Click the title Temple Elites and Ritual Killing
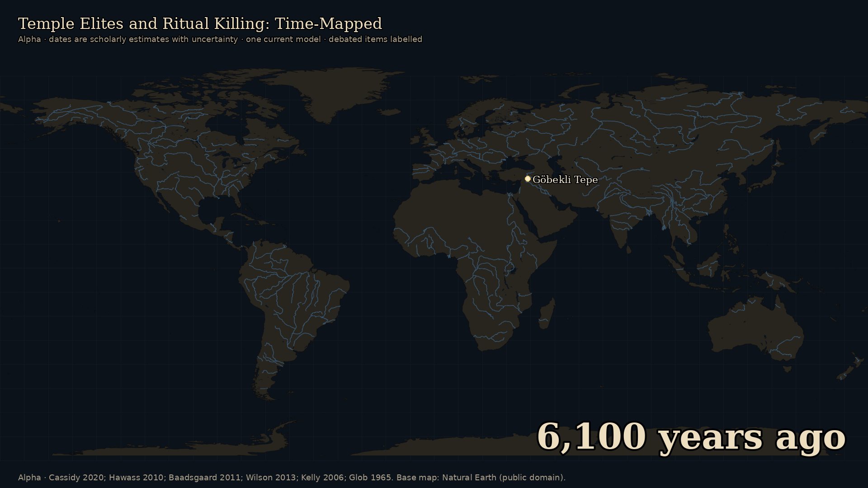The height and width of the screenshot is (488, 868). (x=200, y=23)
